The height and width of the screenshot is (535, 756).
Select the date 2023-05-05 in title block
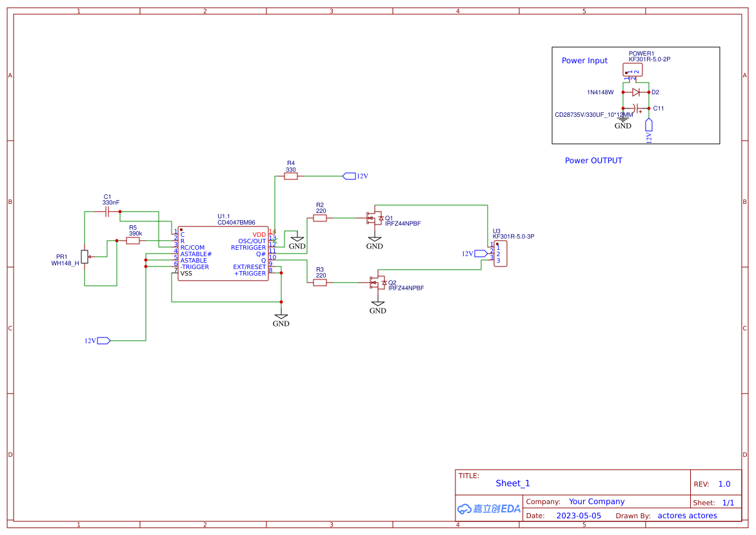coord(580,515)
